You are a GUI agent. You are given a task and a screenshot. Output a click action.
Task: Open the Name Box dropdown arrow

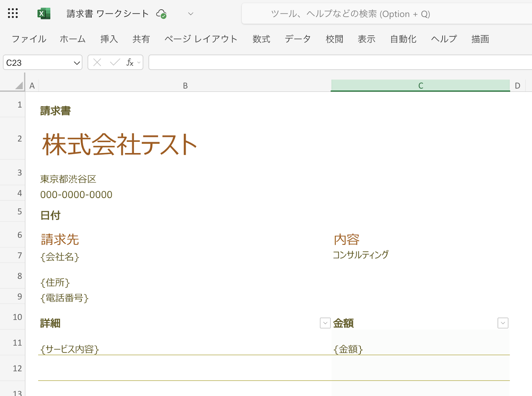77,63
